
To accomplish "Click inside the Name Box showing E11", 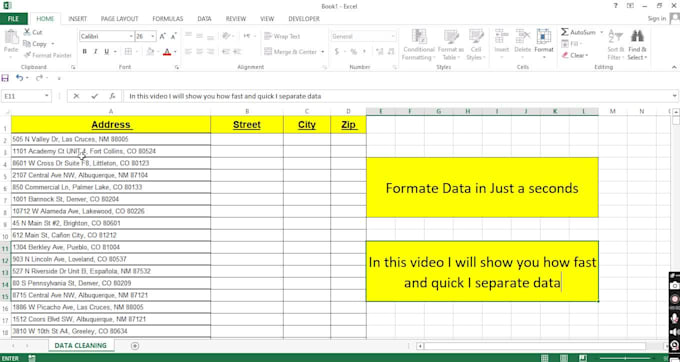I will point(23,96).
